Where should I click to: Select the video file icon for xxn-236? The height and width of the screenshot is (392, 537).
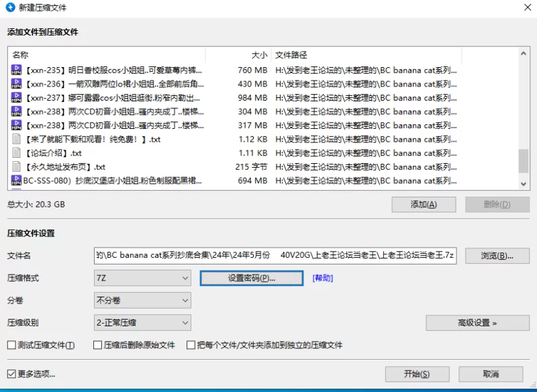(16, 83)
